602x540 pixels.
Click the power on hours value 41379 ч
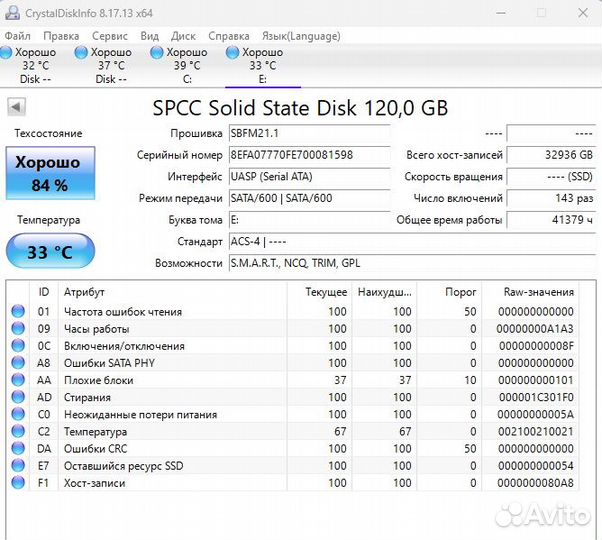551,220
